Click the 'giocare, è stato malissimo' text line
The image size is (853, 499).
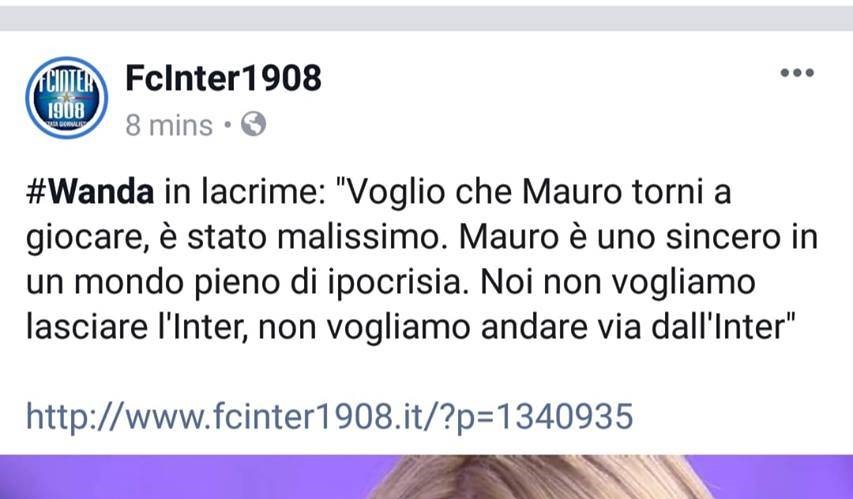(x=234, y=237)
